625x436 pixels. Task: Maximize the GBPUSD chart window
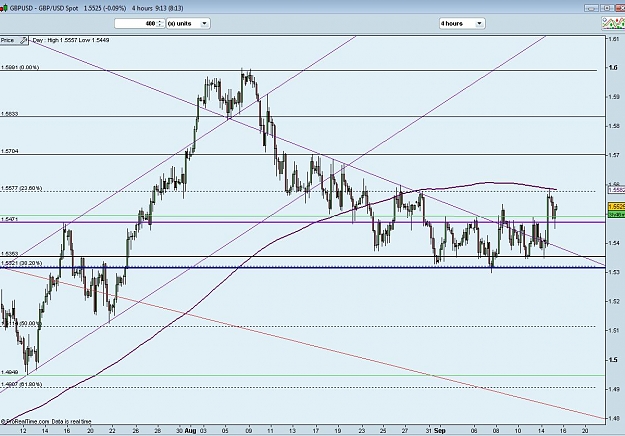click(607, 8)
